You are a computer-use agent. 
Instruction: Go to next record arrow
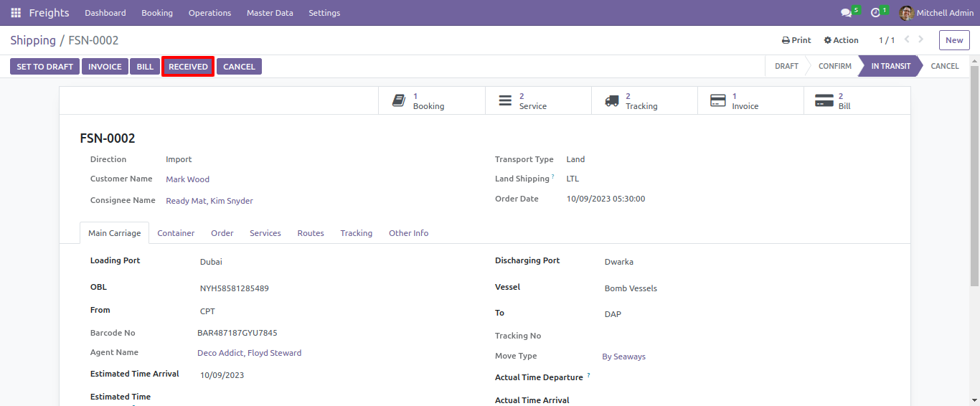pos(921,39)
